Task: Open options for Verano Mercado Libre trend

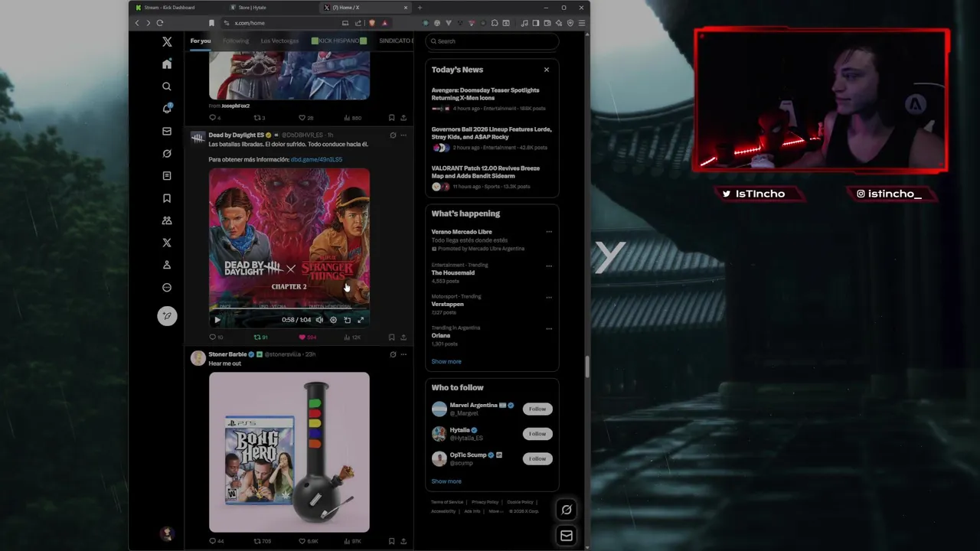Action: 549,232
